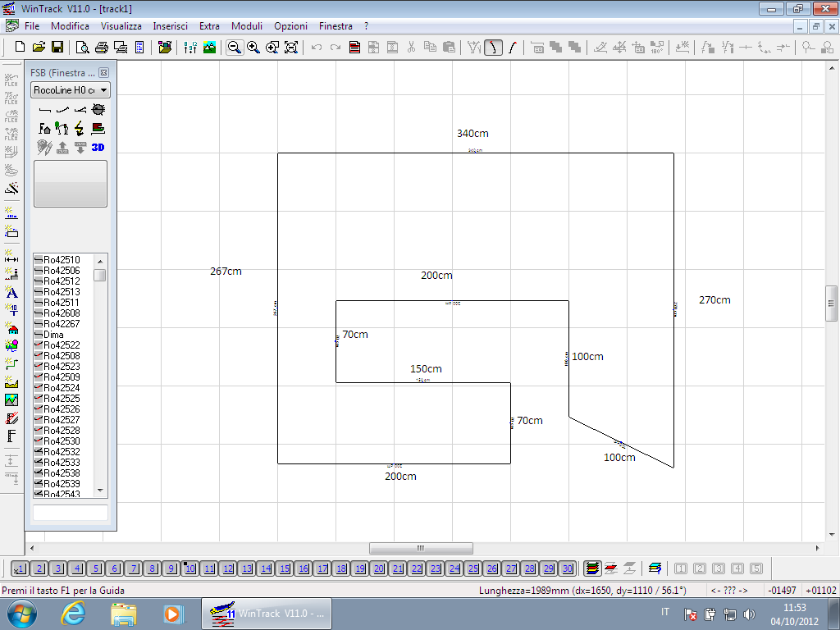Launch Internet Explorer from taskbar
The width and height of the screenshot is (840, 630).
coord(72,614)
